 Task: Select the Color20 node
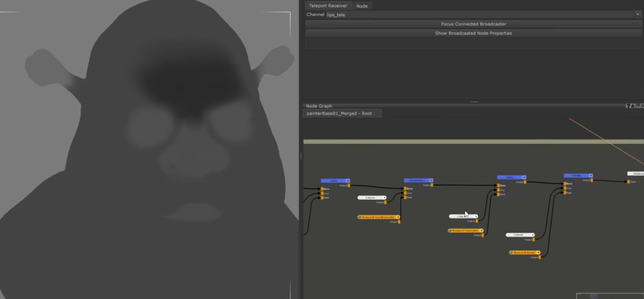pos(520,235)
